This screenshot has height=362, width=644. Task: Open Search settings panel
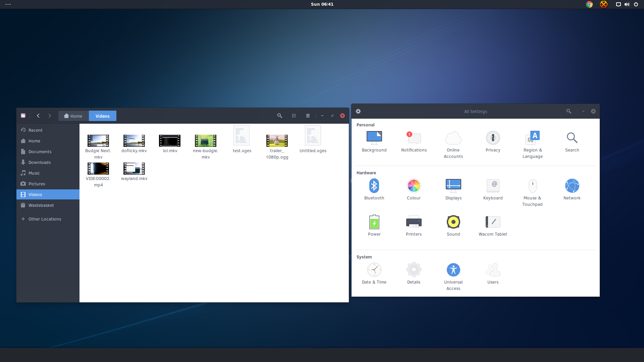572,142
